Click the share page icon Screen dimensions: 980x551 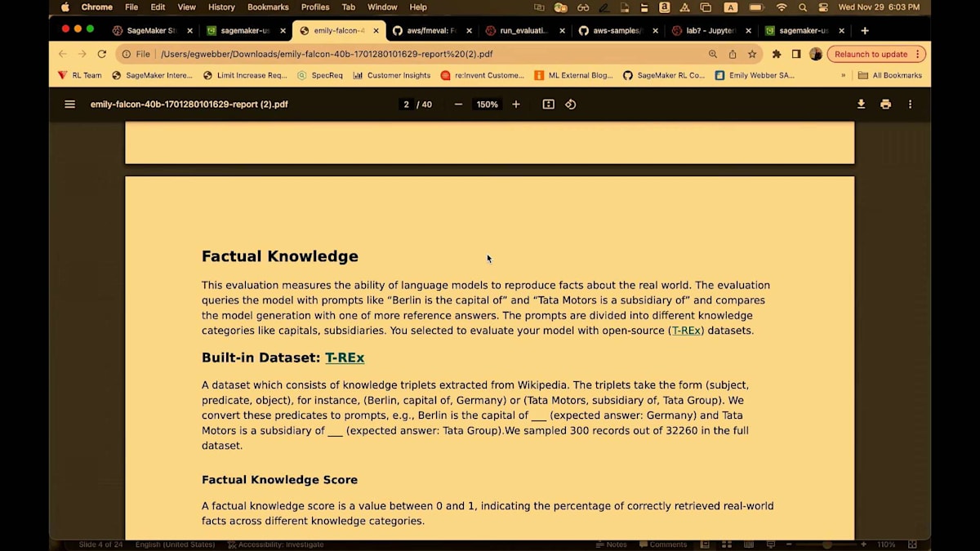[733, 54]
